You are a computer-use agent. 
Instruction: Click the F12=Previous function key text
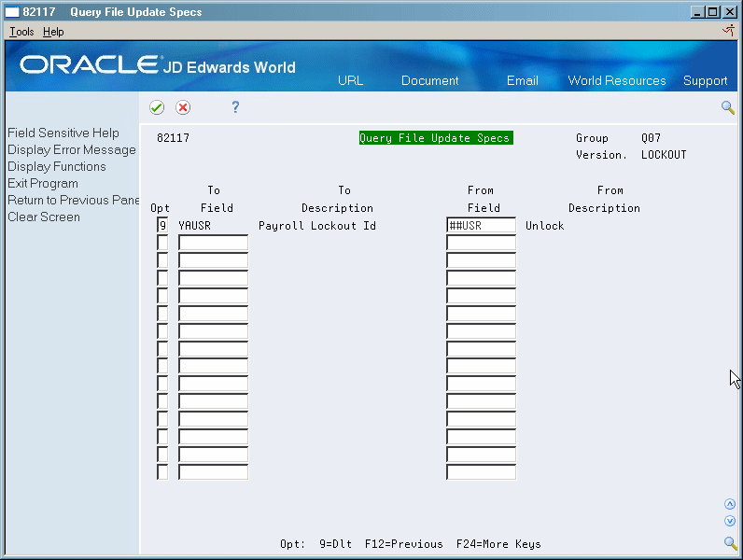click(x=404, y=544)
